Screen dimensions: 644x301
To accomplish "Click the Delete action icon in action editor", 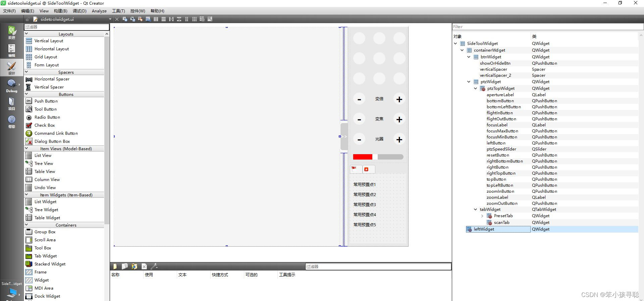I will [144, 266].
